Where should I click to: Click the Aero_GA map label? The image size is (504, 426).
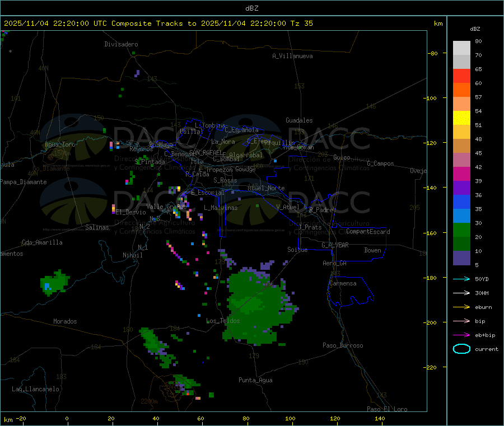point(335,263)
